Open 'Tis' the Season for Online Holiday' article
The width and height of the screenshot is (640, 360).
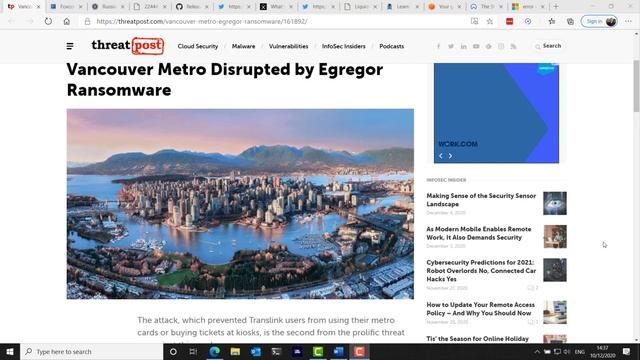click(x=478, y=339)
